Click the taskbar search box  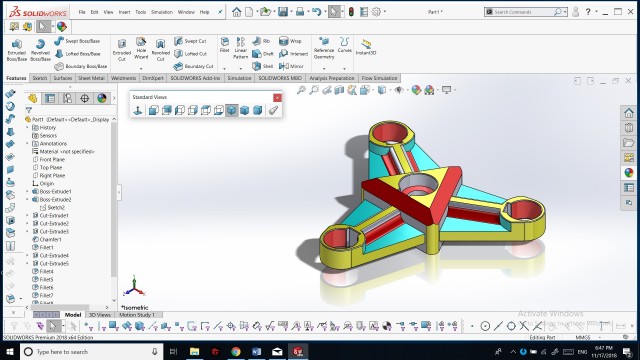click(x=91, y=351)
